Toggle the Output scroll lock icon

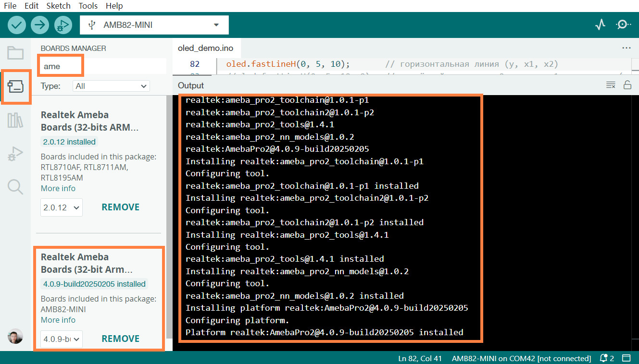[x=627, y=85]
